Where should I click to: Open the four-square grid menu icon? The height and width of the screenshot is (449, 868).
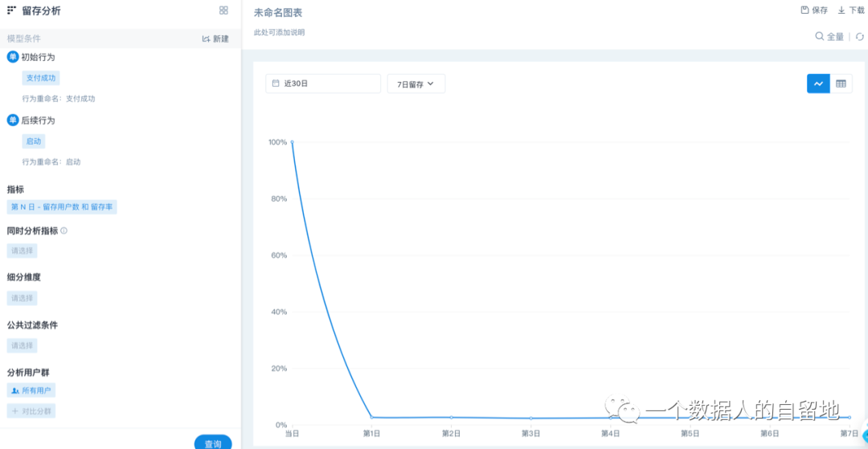pyautogui.click(x=223, y=10)
